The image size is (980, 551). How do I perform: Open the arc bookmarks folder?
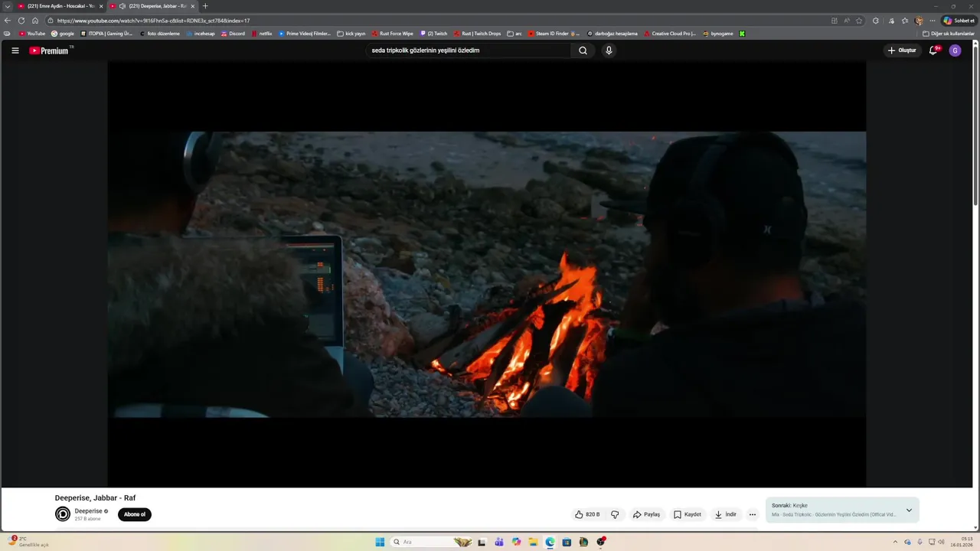pyautogui.click(x=514, y=34)
